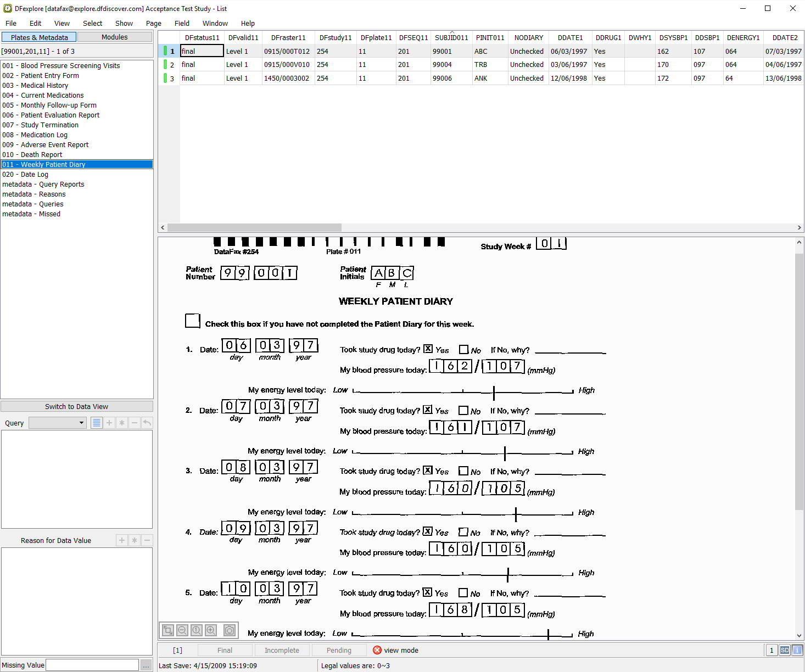Click the camera snapshot icon
The image size is (805, 672).
click(230, 630)
